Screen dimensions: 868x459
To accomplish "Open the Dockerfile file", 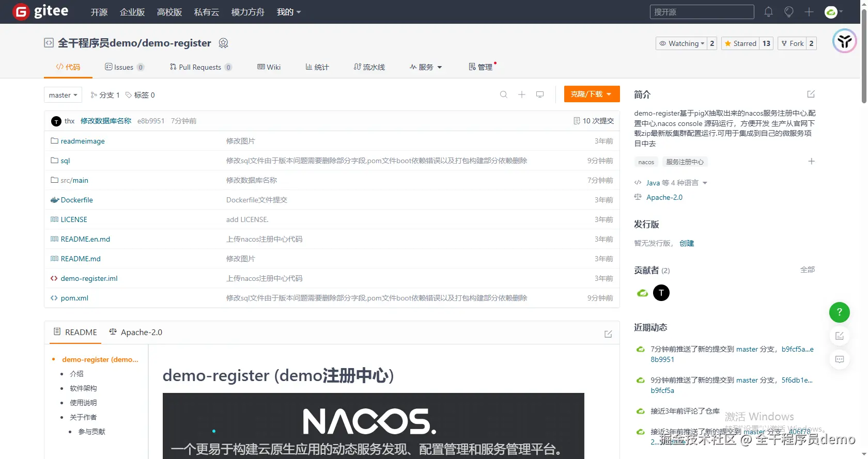I will click(77, 200).
